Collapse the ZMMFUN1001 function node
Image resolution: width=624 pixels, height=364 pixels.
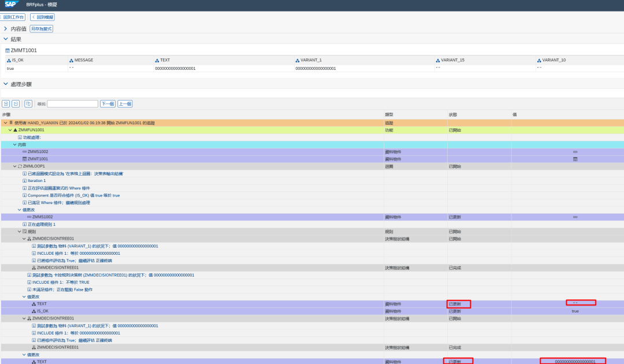10,130
